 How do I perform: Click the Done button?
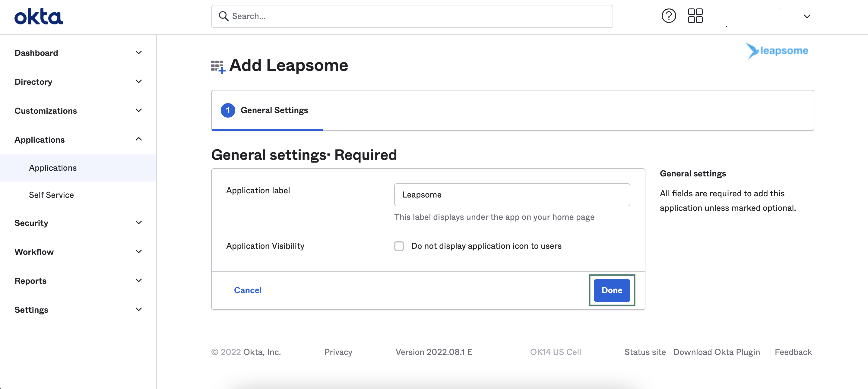tap(612, 290)
